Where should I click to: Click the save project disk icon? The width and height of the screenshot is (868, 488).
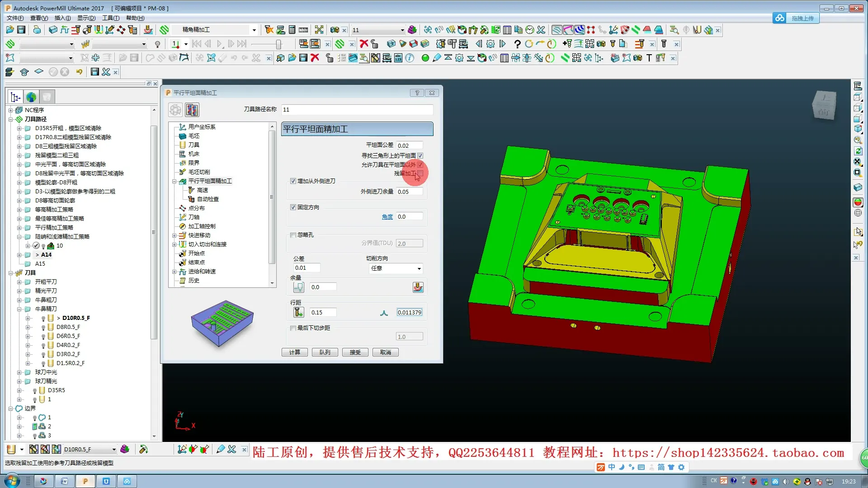pyautogui.click(x=21, y=30)
